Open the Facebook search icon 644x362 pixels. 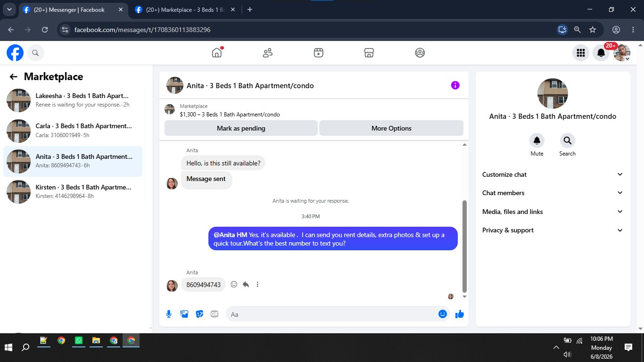pos(35,53)
